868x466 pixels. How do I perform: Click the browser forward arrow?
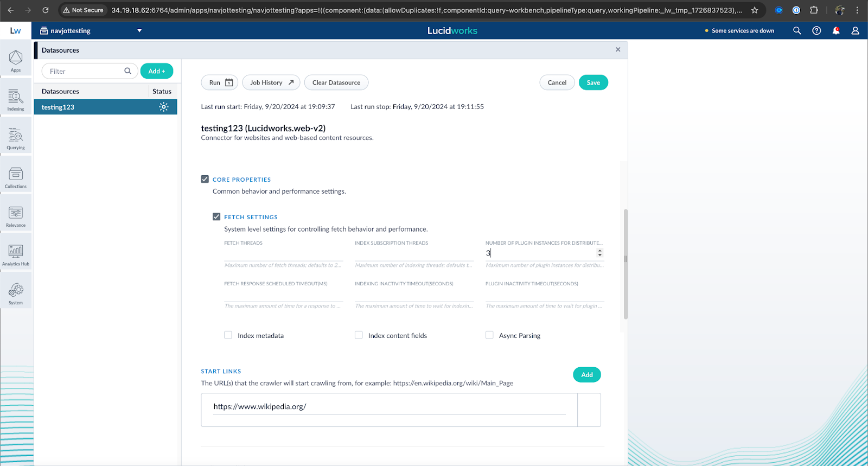click(x=28, y=10)
